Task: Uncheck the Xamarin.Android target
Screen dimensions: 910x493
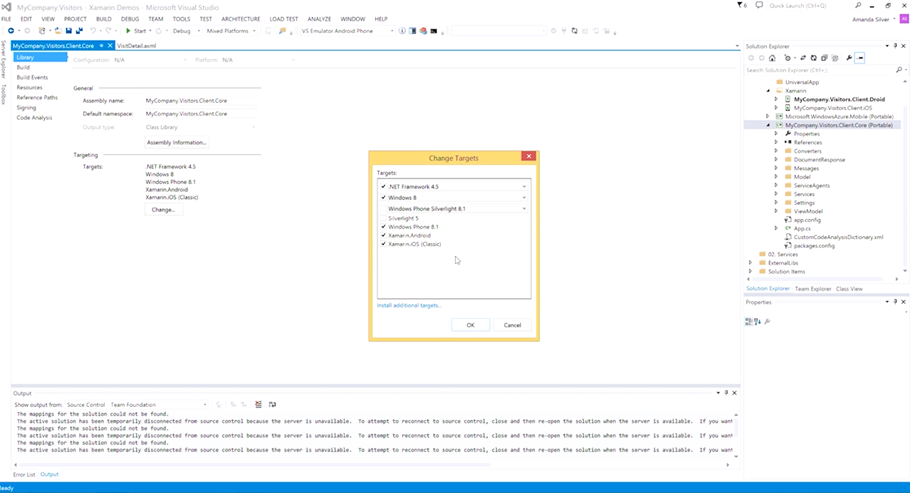Action: [383, 236]
